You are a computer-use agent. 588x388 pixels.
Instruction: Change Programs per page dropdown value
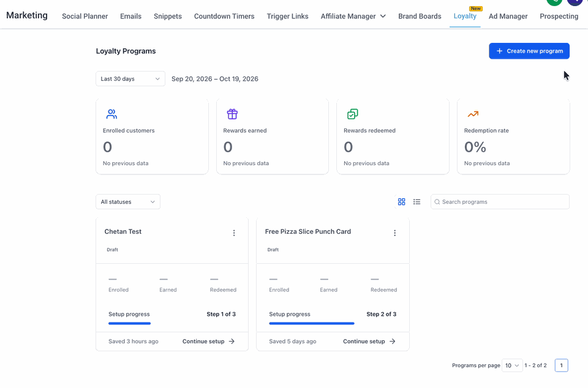(512, 365)
